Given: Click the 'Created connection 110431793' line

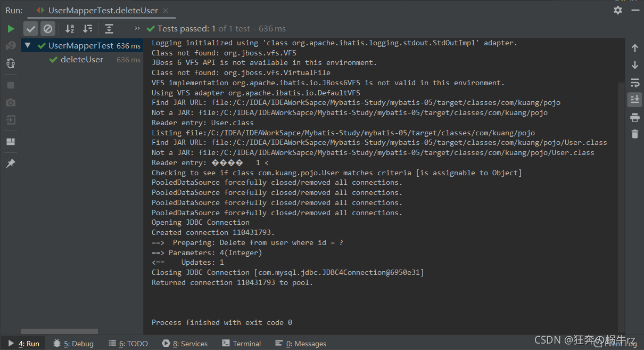Looking at the screenshot, I should point(213,232).
